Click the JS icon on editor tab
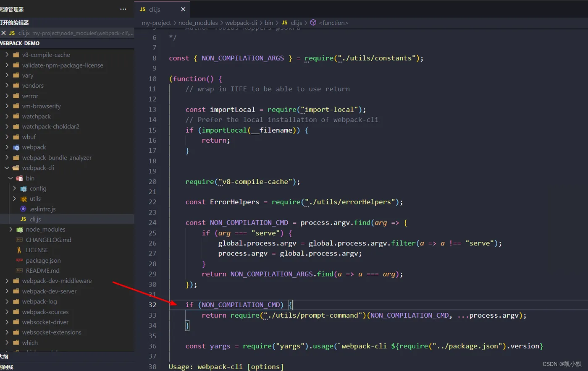588x371 pixels. pyautogui.click(x=143, y=9)
